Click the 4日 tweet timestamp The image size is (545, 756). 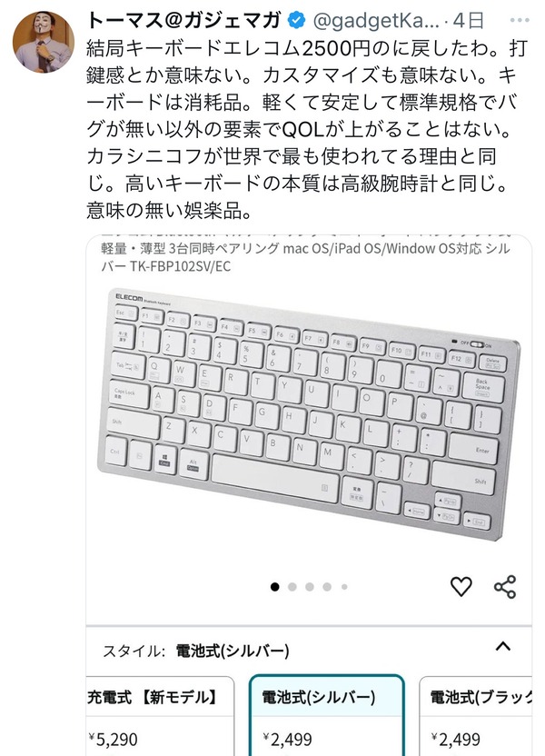click(469, 20)
